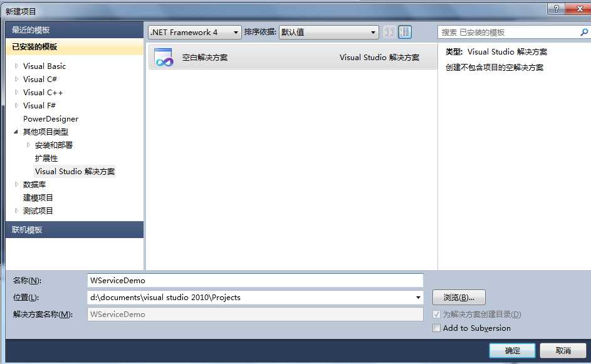Click the 创建不包含项目的空解决方案 description text
Viewport: 591px width, 364px height.
coord(494,68)
